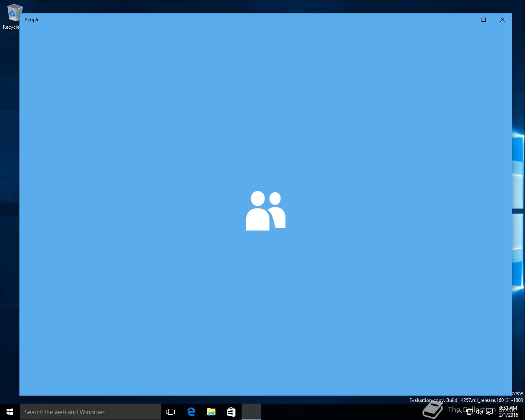Screen dimensions: 525x420
Task: Open the taskbar clock showing 9:53 AM
Action: [508, 412]
